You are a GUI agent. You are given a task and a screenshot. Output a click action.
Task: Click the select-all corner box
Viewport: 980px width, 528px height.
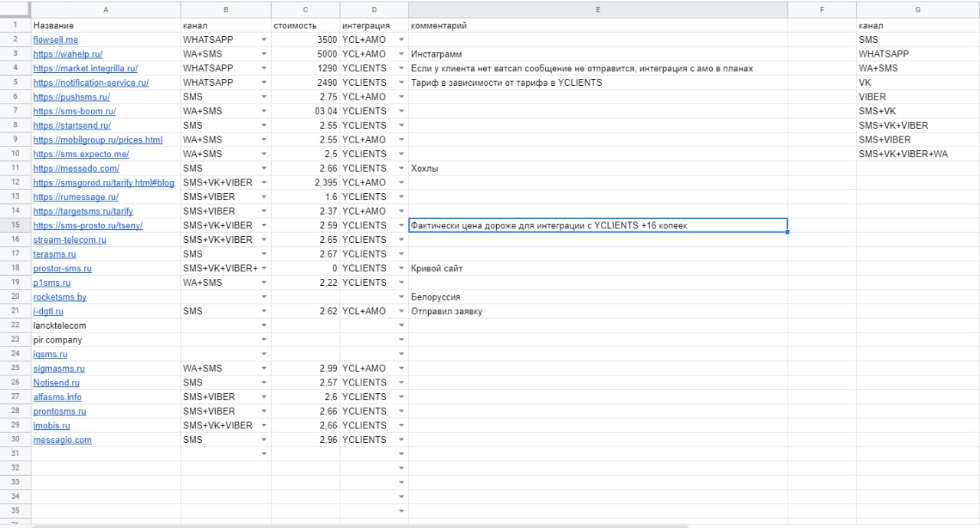click(x=15, y=9)
